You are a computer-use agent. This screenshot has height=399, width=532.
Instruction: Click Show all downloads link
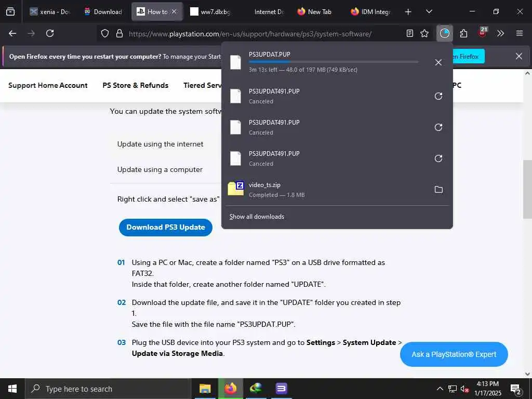[x=257, y=217]
